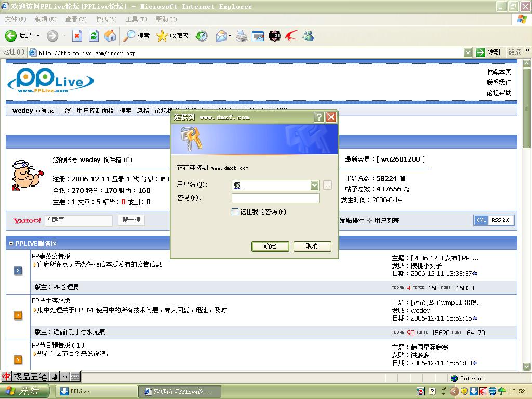The height and width of the screenshot is (399, 532).
Task: Check 记住我的密码 checkbox
Action: 235,212
